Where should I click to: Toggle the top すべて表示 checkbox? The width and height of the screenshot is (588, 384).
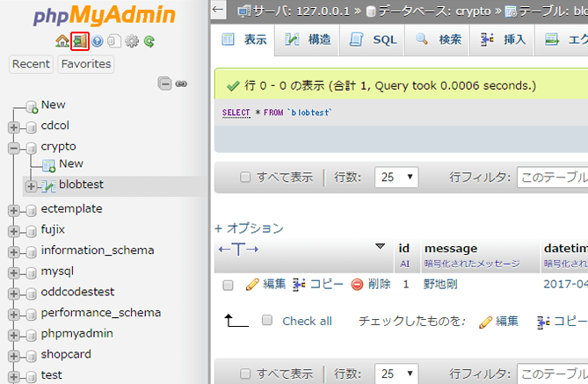[245, 177]
